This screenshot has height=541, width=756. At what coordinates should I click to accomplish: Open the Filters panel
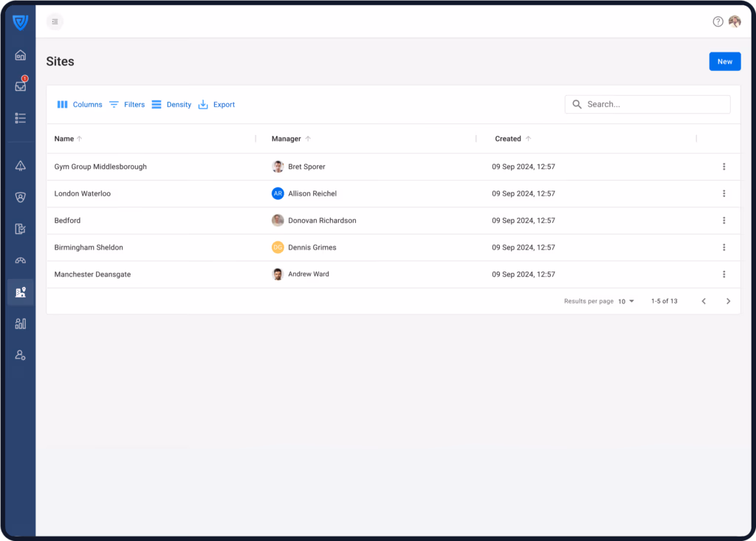coord(127,105)
